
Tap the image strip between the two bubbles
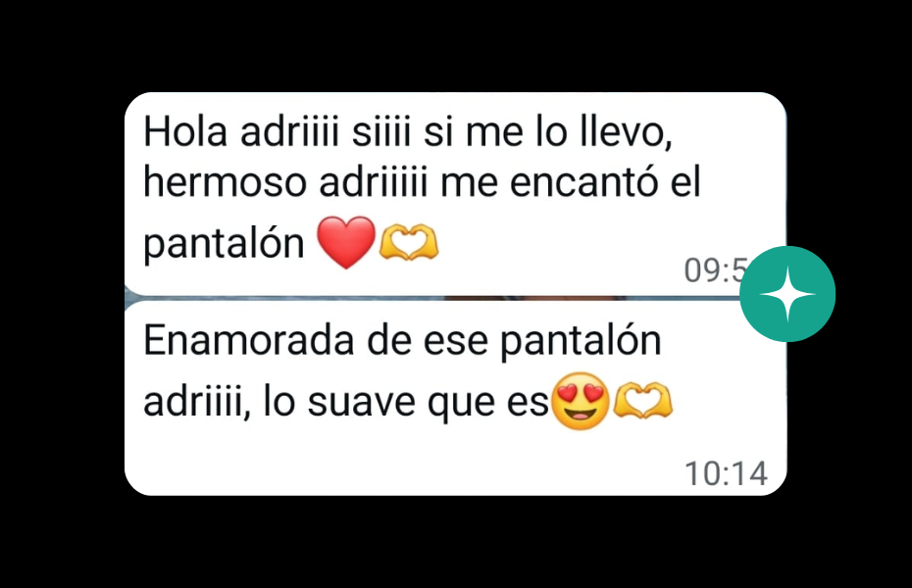(x=431, y=298)
